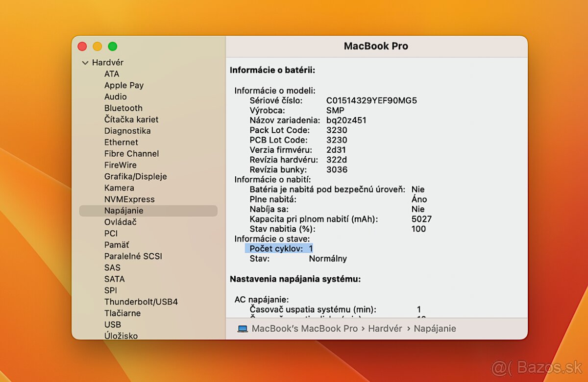Click the Výrobca SMP value
The width and height of the screenshot is (588, 382).
[335, 110]
